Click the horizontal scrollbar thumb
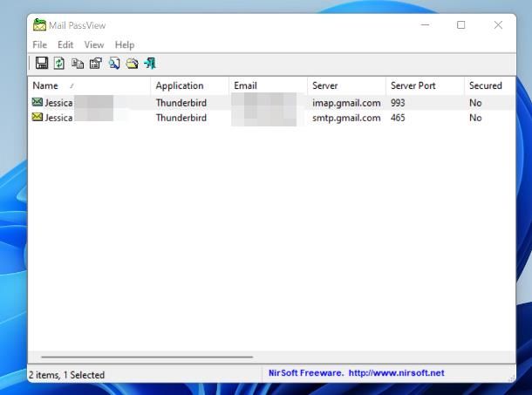The height and width of the screenshot is (395, 532). point(147,357)
